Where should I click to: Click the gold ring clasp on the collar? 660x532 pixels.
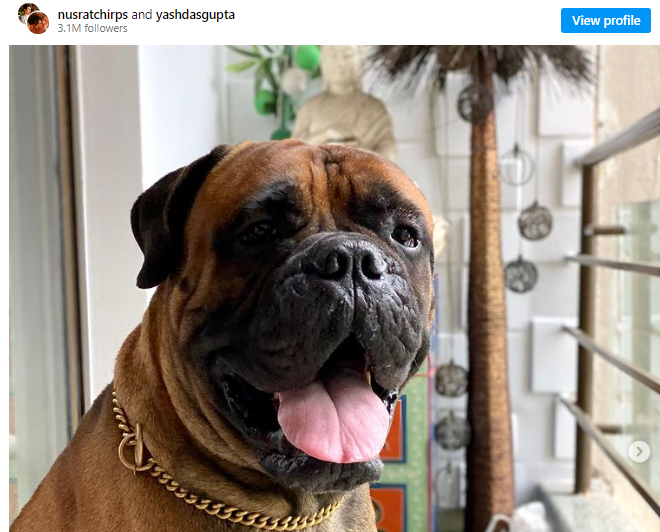click(x=131, y=450)
